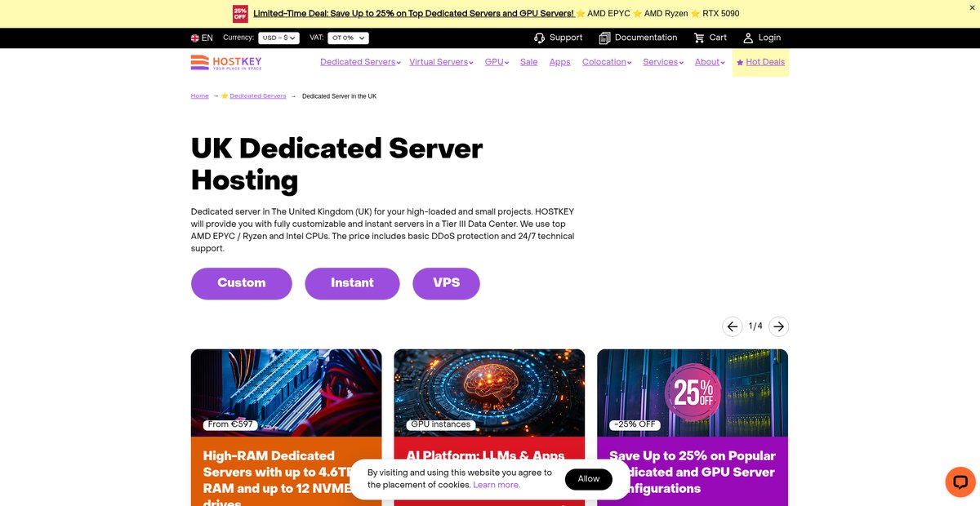Open the Hot Deals menu item
Image resolution: width=980 pixels, height=506 pixels.
760,62
